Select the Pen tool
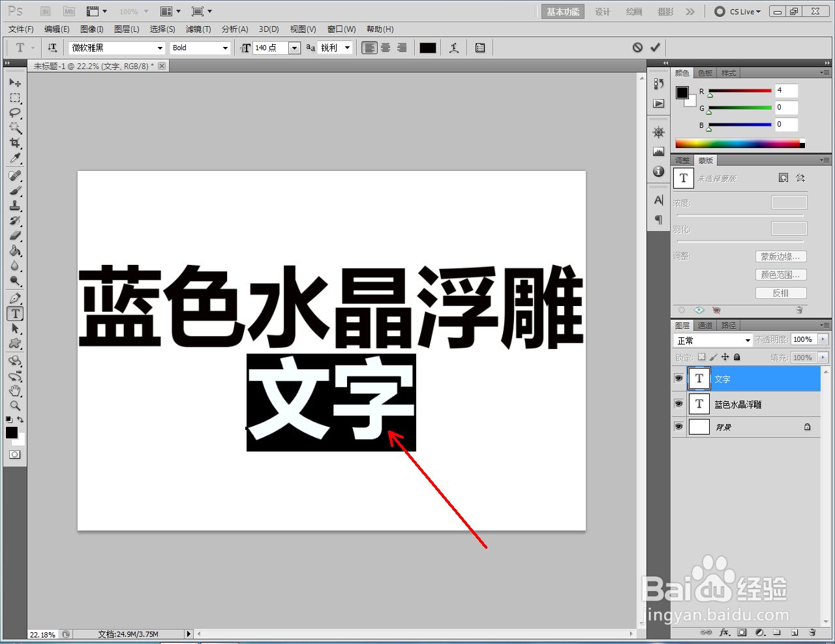The image size is (835, 644). 15,298
